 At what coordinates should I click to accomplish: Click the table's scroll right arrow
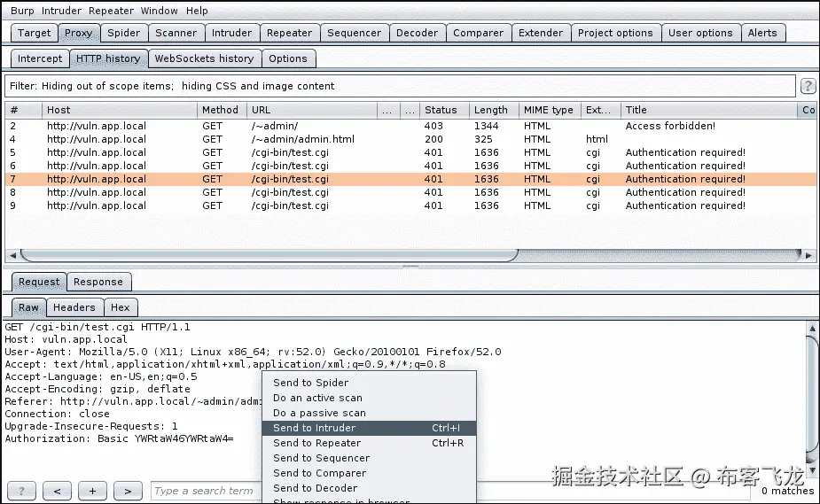808,255
